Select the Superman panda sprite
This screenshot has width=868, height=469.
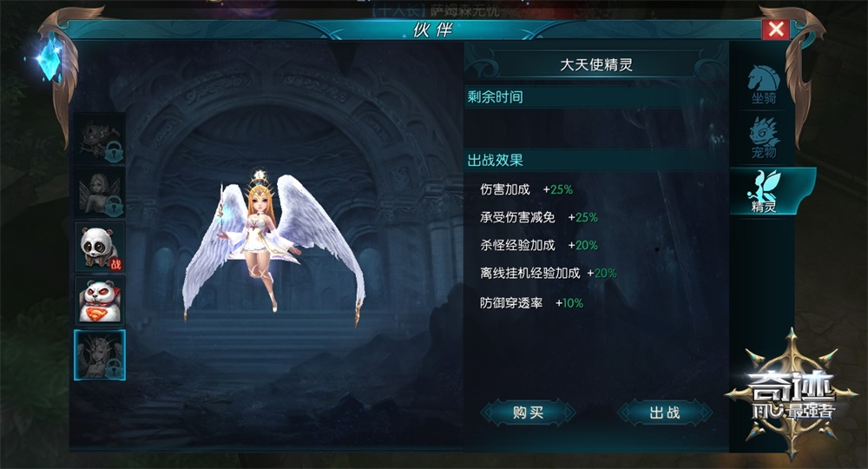(100, 301)
